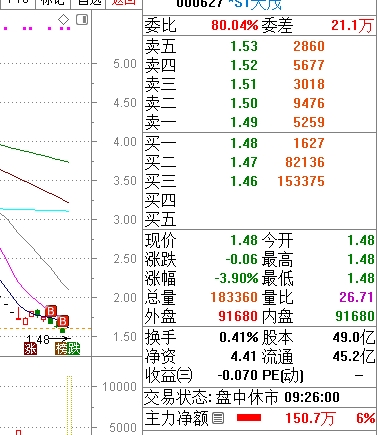Select the 买二 price 1.47
377x435 pixels.
pos(244,162)
